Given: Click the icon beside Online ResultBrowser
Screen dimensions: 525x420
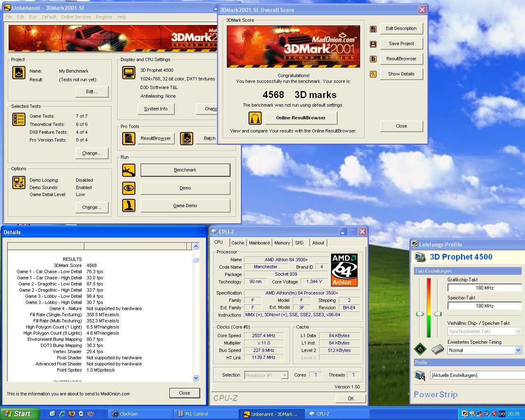Looking at the screenshot, I should 255,118.
